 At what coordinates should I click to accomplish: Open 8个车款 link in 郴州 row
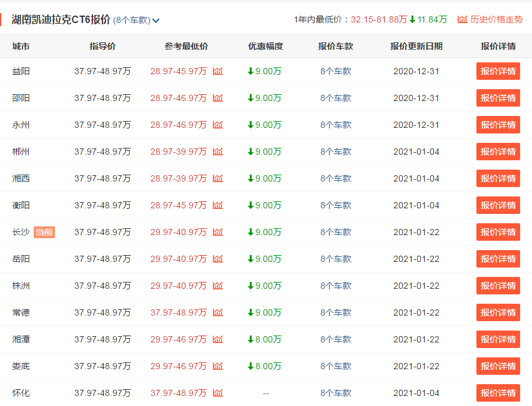click(x=335, y=152)
